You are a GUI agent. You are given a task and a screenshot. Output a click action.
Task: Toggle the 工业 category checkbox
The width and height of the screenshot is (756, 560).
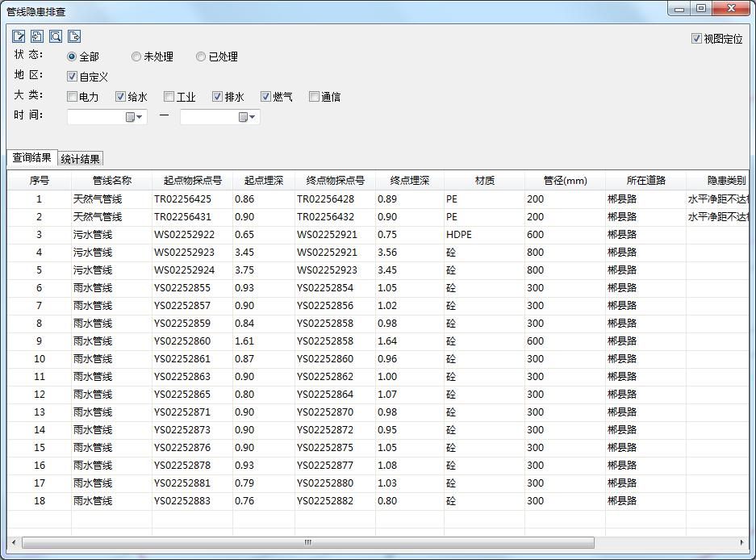(x=168, y=96)
